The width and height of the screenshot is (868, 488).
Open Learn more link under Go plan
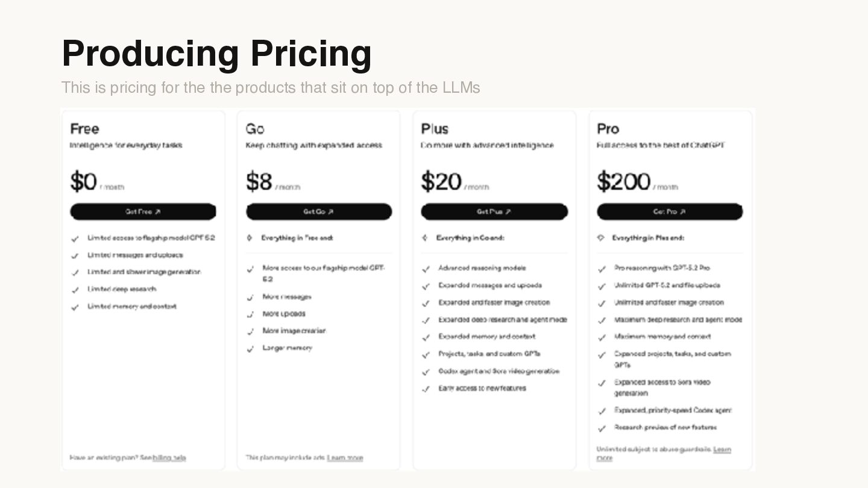345,458
